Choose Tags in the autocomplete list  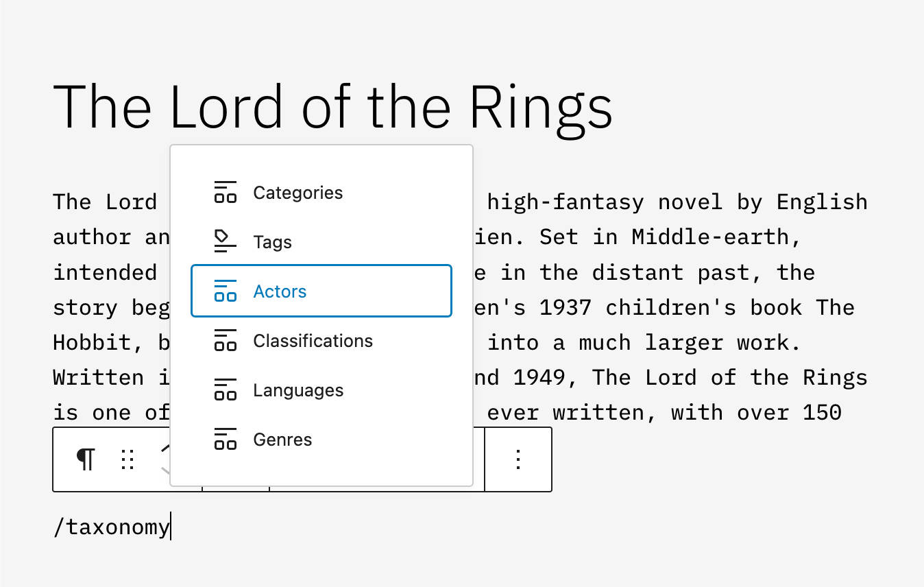pos(272,241)
